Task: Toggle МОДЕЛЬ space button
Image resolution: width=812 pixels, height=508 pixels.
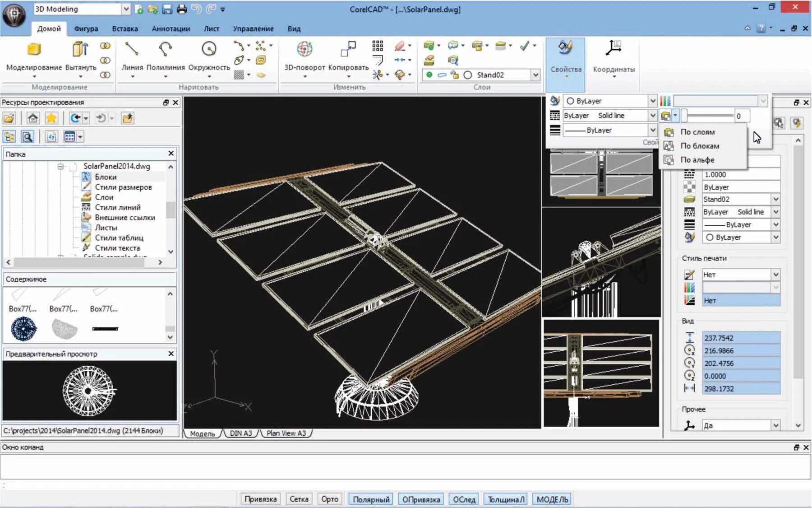Action: point(552,499)
